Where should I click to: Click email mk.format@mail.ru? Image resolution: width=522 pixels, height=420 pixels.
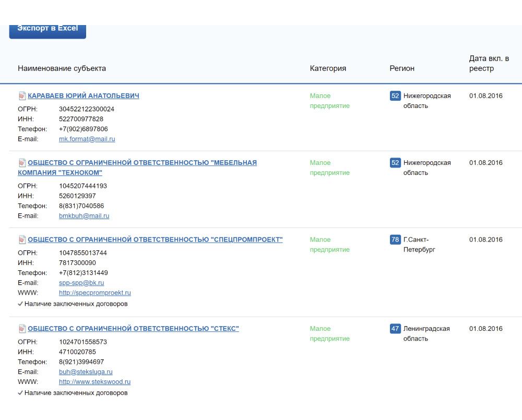87,139
